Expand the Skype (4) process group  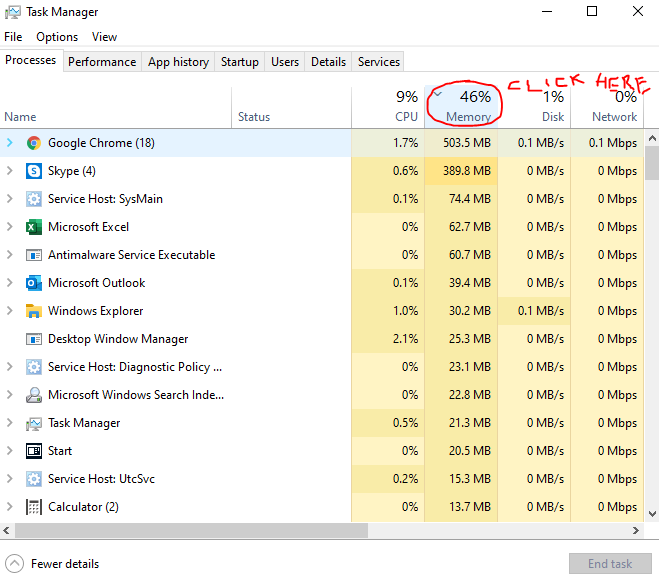[x=10, y=171]
